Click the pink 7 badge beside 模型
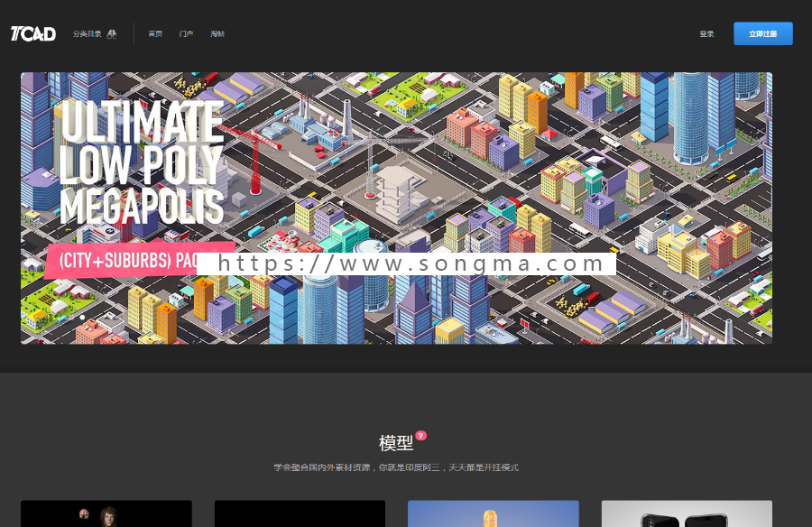The width and height of the screenshot is (812, 527). (x=421, y=435)
